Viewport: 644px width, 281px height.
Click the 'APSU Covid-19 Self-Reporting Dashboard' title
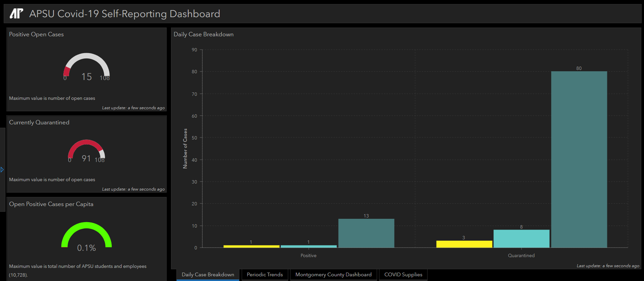(125, 14)
